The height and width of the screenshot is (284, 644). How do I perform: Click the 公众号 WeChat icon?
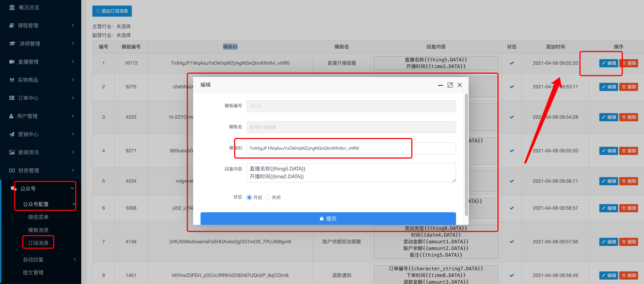13,188
